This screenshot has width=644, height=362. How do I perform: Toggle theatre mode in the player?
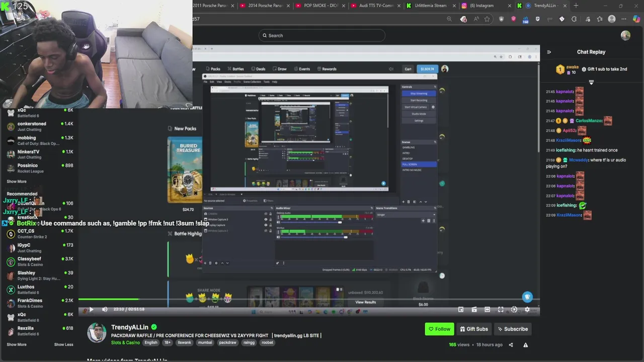[487, 310]
